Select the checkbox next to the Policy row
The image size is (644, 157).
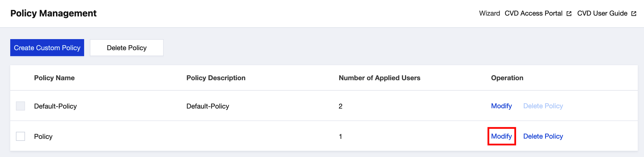tap(20, 136)
